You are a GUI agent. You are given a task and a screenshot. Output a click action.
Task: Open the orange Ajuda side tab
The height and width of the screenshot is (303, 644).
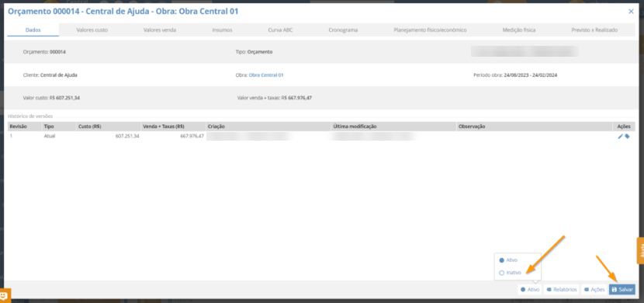(640, 251)
